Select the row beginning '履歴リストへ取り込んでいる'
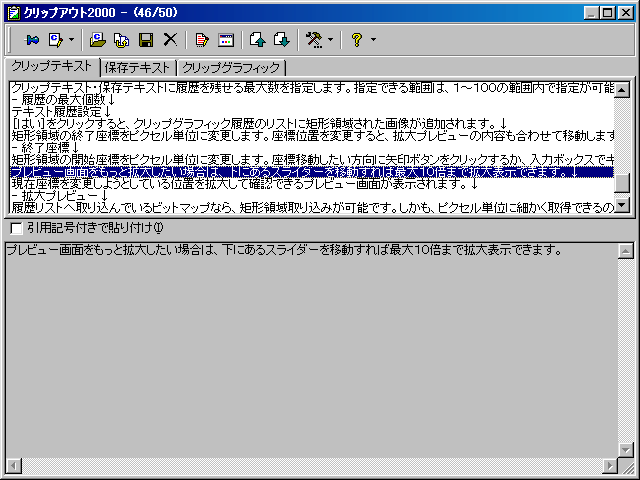 312,208
